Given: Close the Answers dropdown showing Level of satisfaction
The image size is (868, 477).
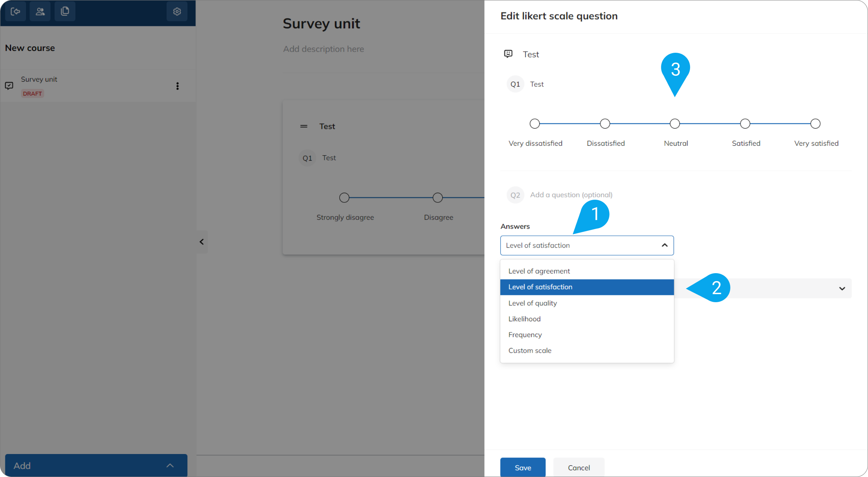Looking at the screenshot, I should click(587, 245).
